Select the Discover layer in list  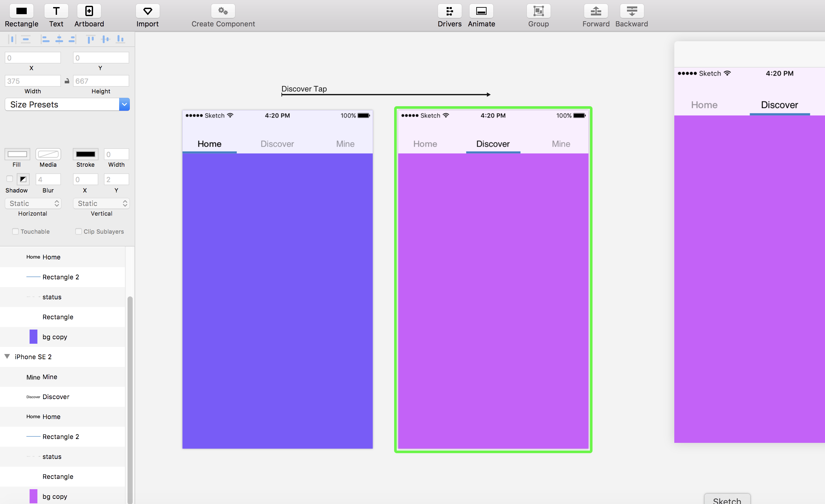pyautogui.click(x=62, y=397)
